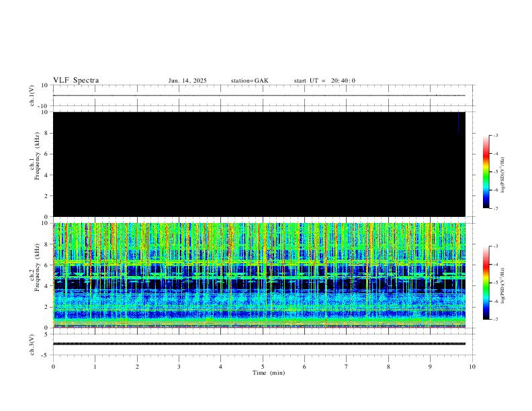
Task: Click the ch.2 color bar log(PSD) label
Action: 502,286
